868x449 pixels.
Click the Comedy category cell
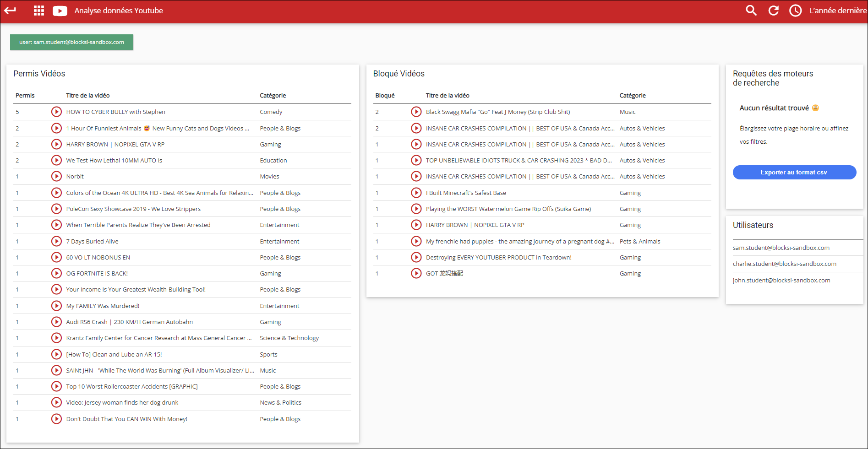[271, 112]
